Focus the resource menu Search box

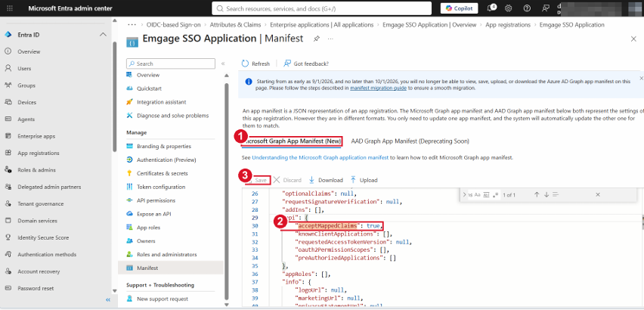(171, 64)
